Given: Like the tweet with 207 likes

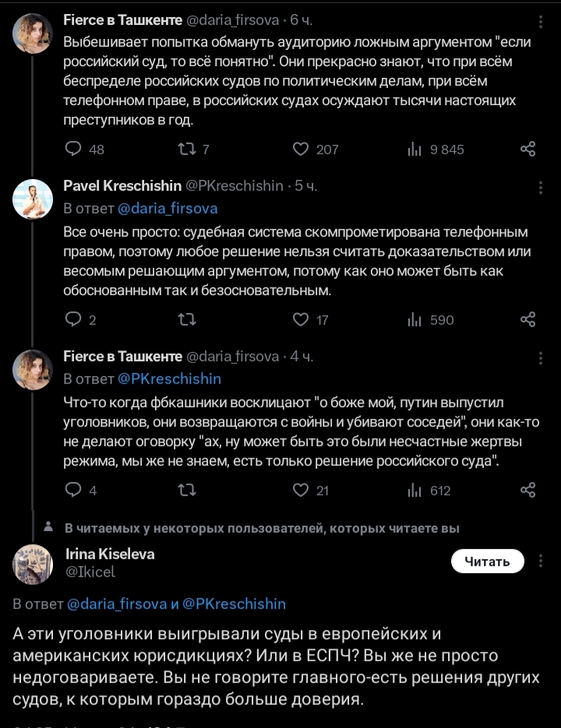Looking at the screenshot, I should tap(301, 149).
